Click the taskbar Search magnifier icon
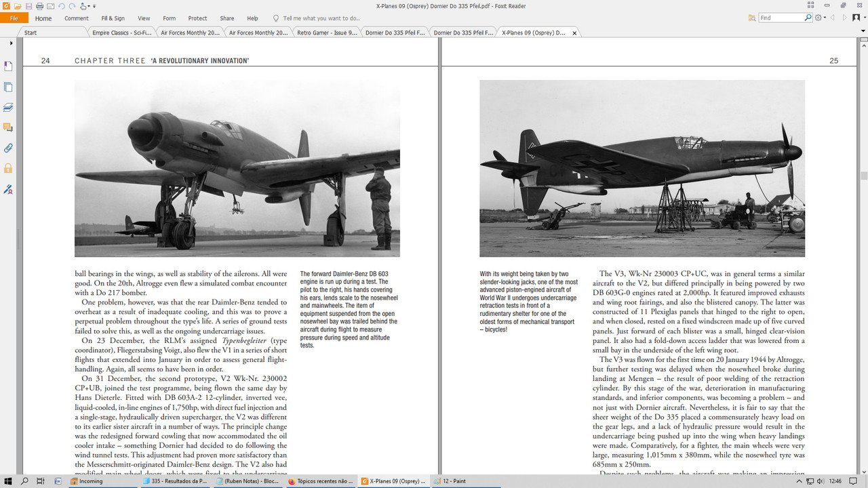The height and width of the screenshot is (488, 868). pyautogui.click(x=24, y=481)
